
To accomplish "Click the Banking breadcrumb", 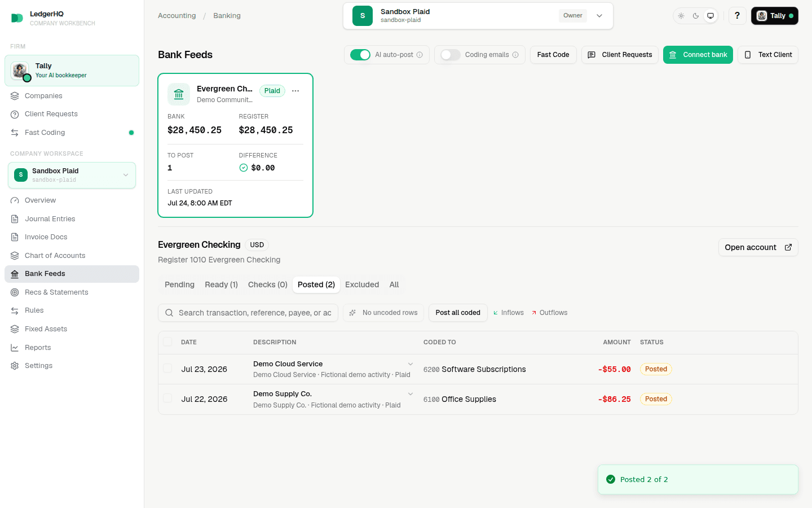I will (227, 16).
